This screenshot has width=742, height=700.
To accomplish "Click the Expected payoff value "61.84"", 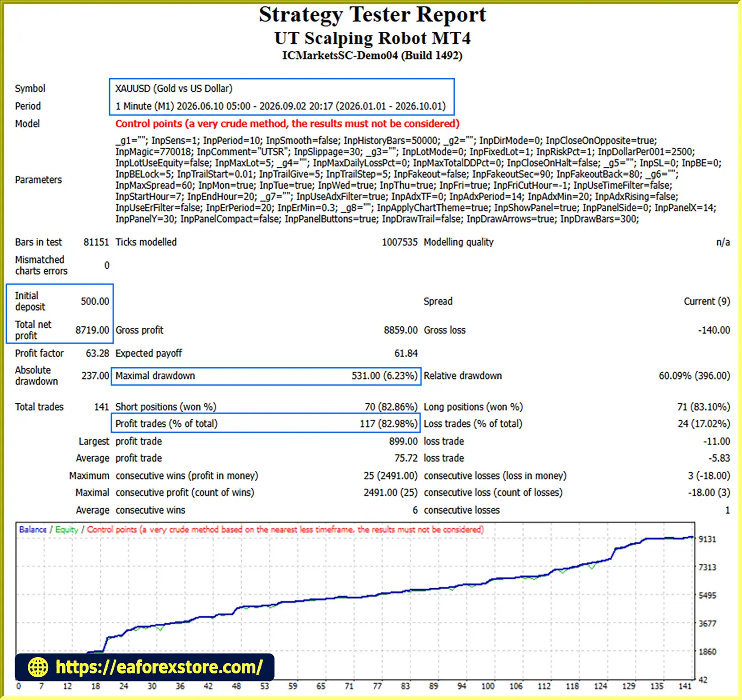I will [x=406, y=353].
